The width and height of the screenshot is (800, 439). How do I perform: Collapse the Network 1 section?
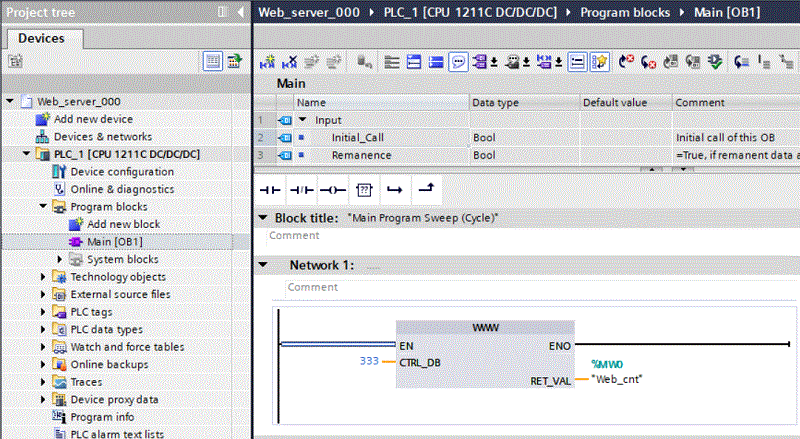click(263, 265)
